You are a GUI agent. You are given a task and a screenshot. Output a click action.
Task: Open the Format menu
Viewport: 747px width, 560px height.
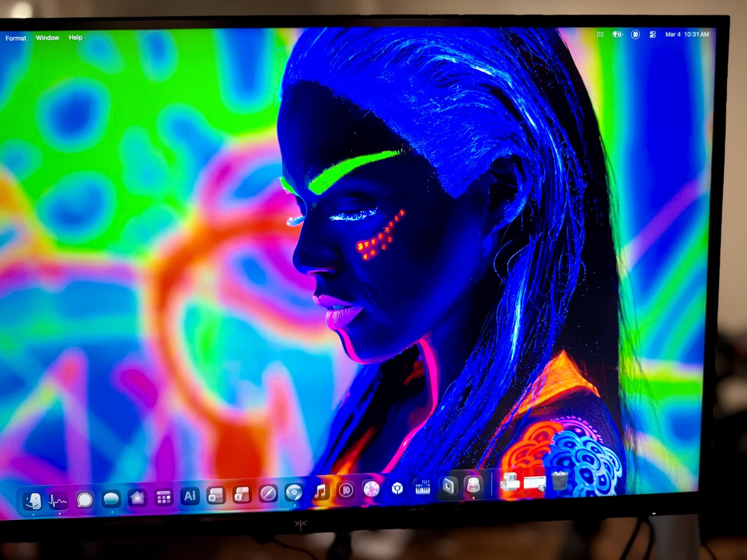[16, 38]
